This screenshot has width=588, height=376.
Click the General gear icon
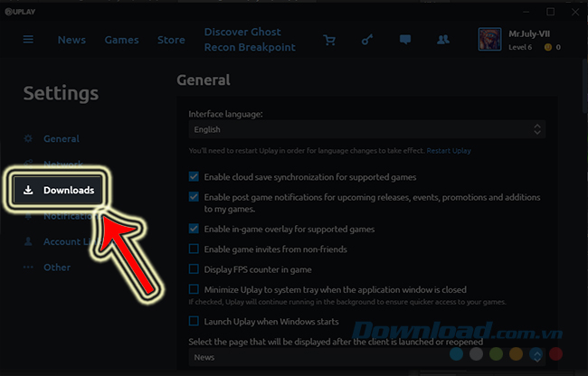click(28, 138)
